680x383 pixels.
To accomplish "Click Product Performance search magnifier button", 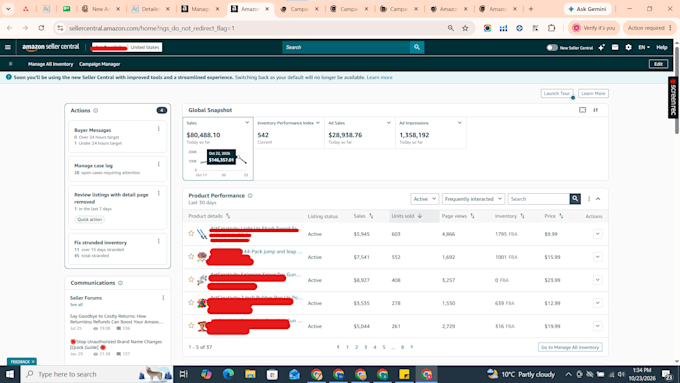I will [x=575, y=199].
